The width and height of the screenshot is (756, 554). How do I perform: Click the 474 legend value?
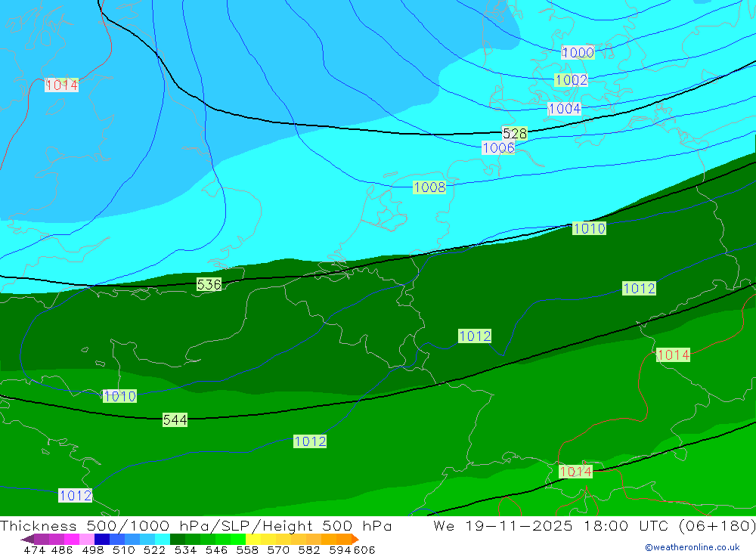click(x=34, y=549)
